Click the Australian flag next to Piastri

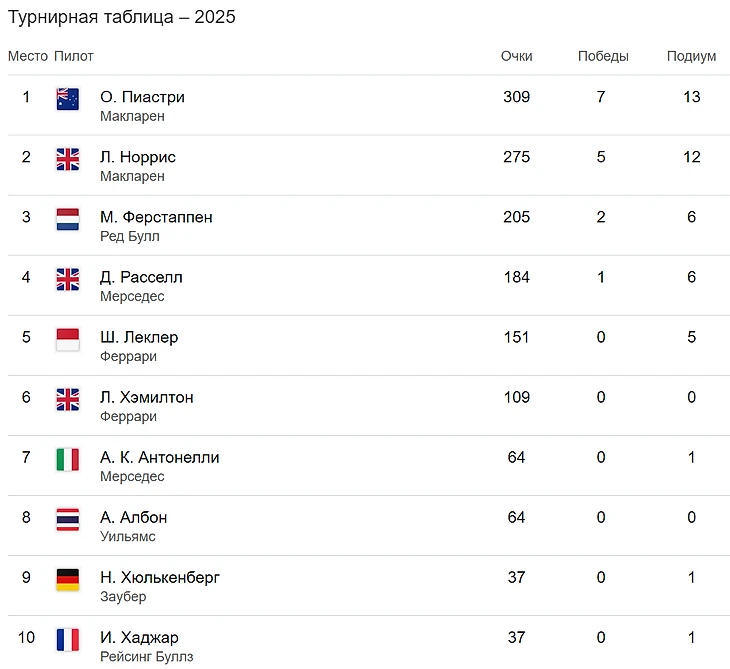coord(68,99)
